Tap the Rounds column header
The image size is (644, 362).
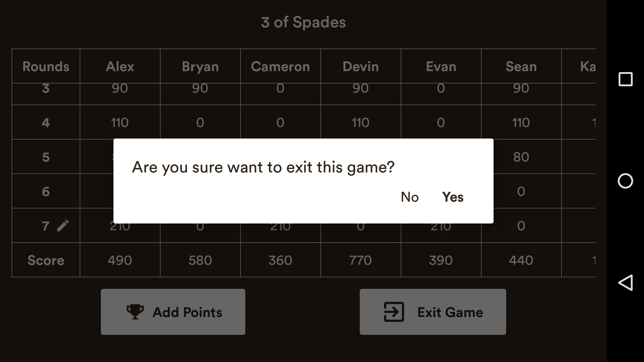point(46,66)
